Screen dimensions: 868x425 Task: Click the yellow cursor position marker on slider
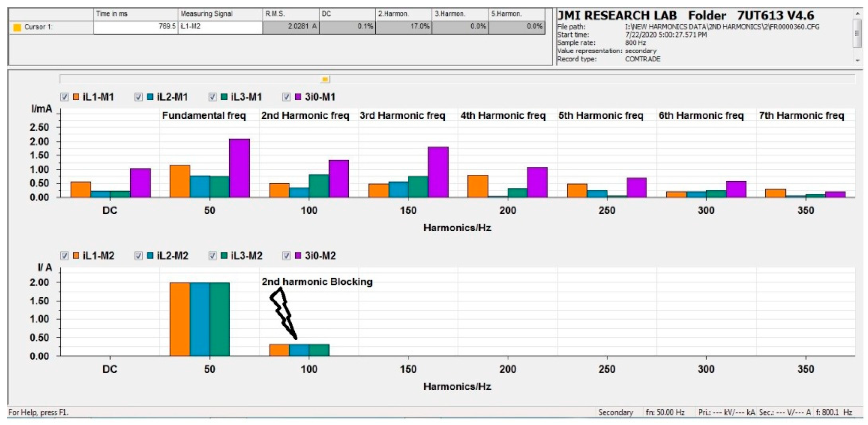[x=325, y=79]
